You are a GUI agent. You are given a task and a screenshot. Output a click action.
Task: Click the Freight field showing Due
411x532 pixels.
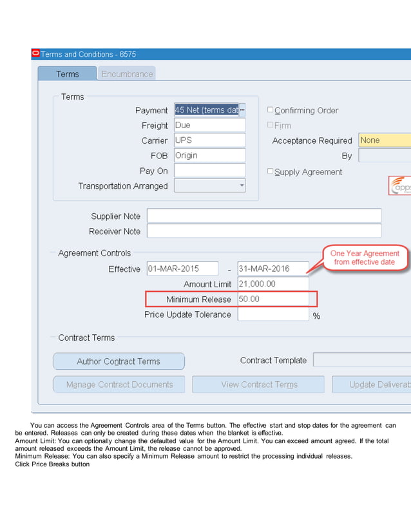[210, 125]
